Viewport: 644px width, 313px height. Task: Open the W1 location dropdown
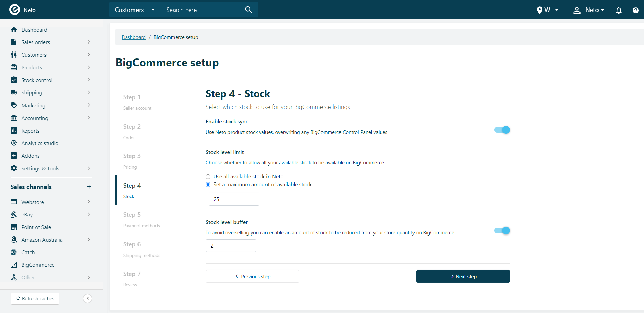pos(548,10)
